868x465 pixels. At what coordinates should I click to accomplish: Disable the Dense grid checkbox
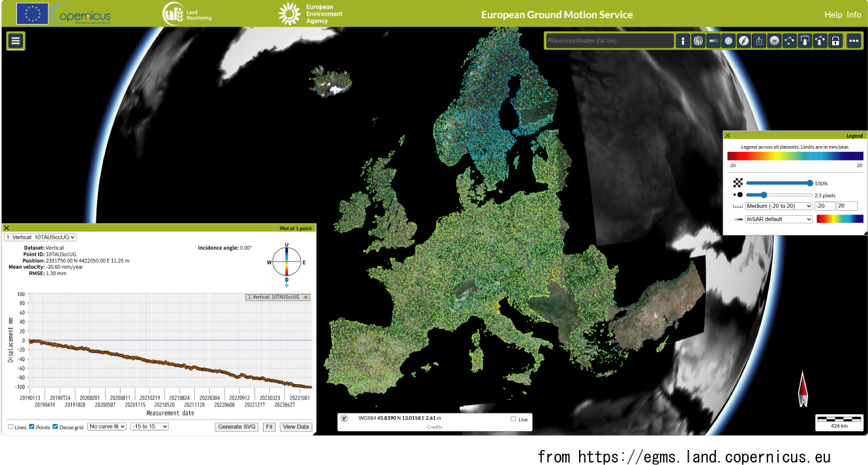55,427
